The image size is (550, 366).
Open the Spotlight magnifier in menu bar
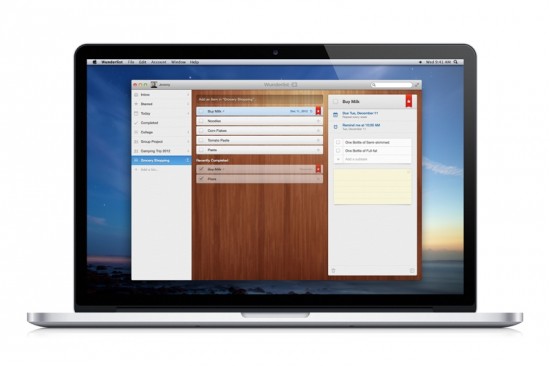[456, 62]
